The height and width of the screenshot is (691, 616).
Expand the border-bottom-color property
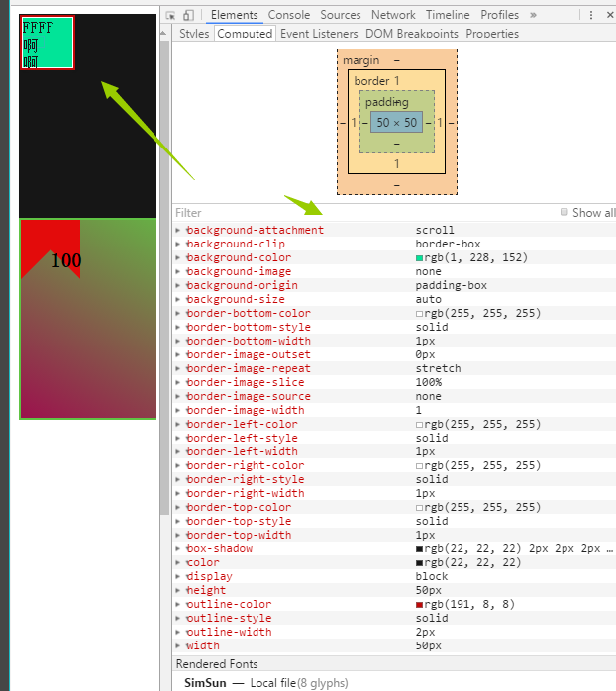point(177,313)
